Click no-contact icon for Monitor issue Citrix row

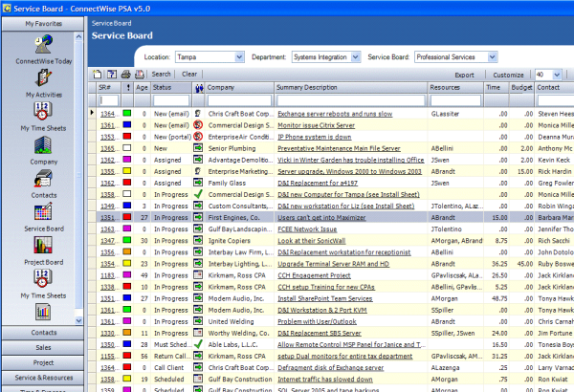198,125
